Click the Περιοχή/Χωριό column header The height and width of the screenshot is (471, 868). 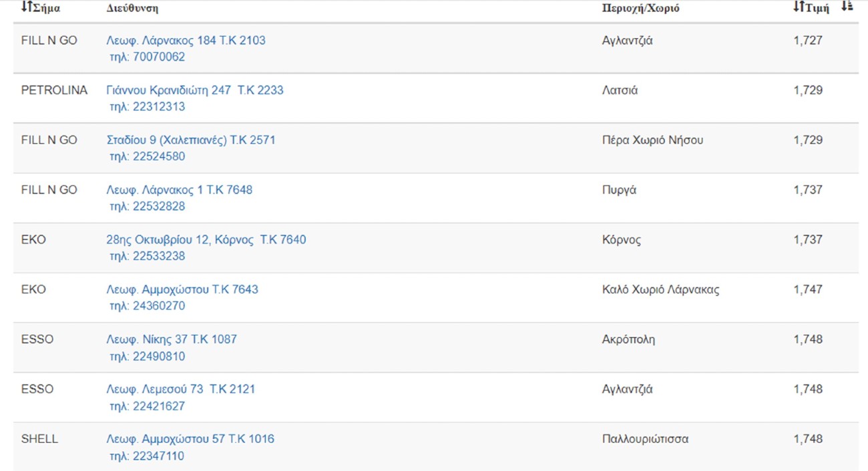(640, 9)
